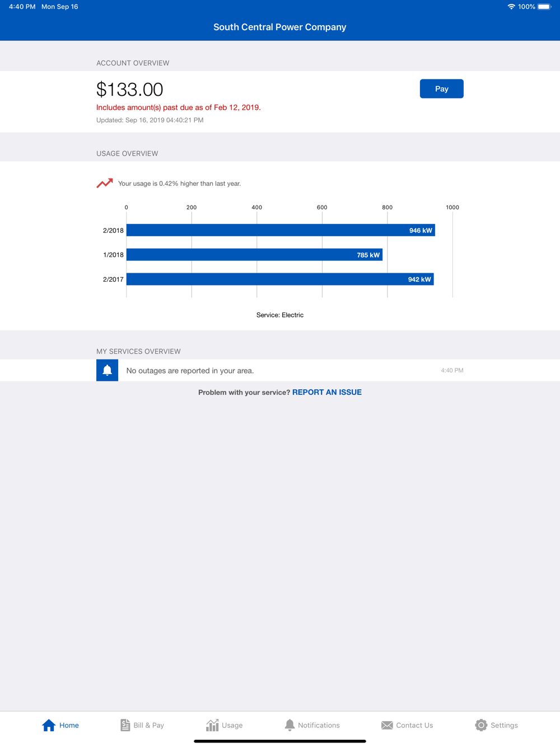Open the no outages reported message
The image size is (560, 747).
pos(190,371)
